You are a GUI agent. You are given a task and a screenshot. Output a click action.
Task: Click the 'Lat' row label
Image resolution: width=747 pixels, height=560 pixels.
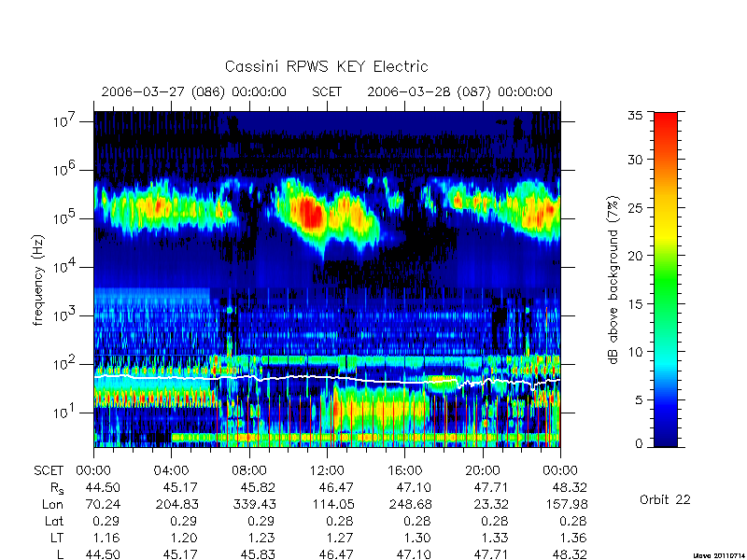coord(54,521)
